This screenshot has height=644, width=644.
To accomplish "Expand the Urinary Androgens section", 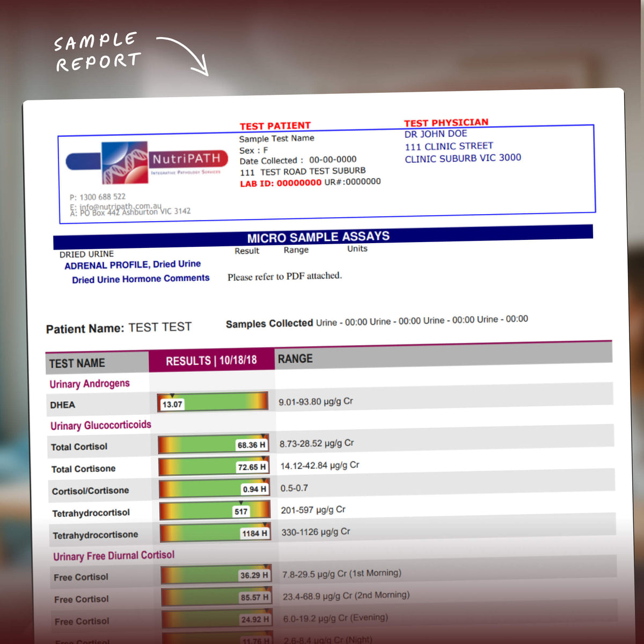I will (89, 383).
